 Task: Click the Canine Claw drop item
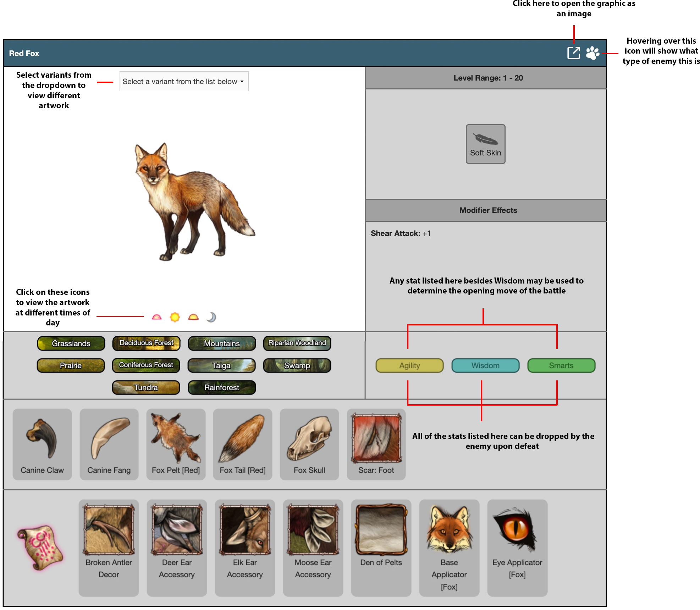tap(42, 444)
